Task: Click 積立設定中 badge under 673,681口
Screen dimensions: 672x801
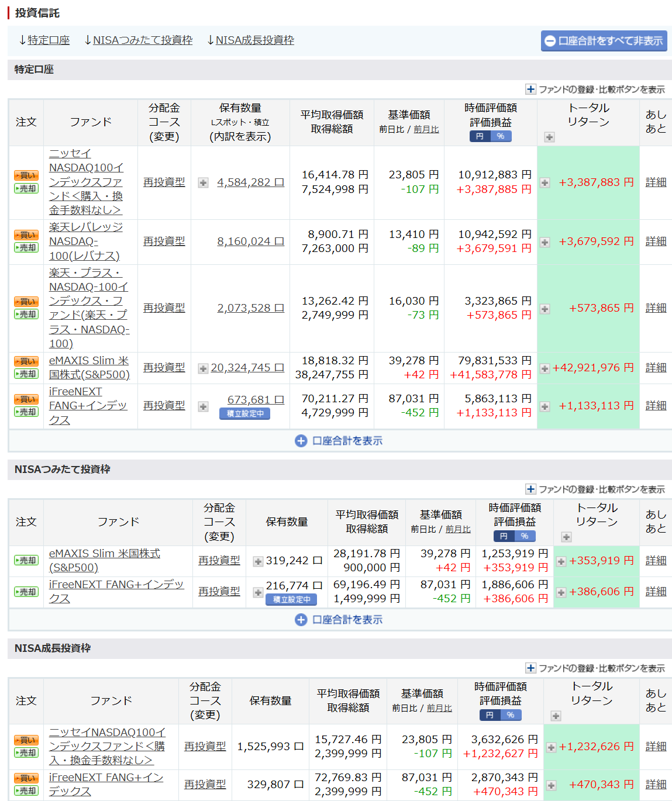Action: pos(245,414)
